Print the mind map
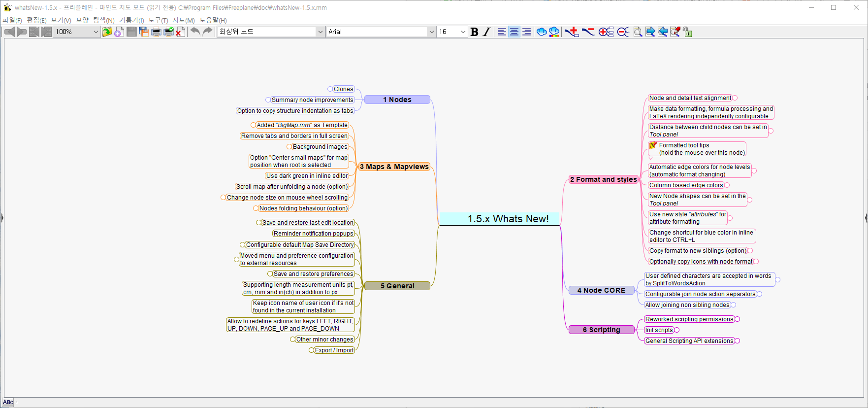 [156, 32]
